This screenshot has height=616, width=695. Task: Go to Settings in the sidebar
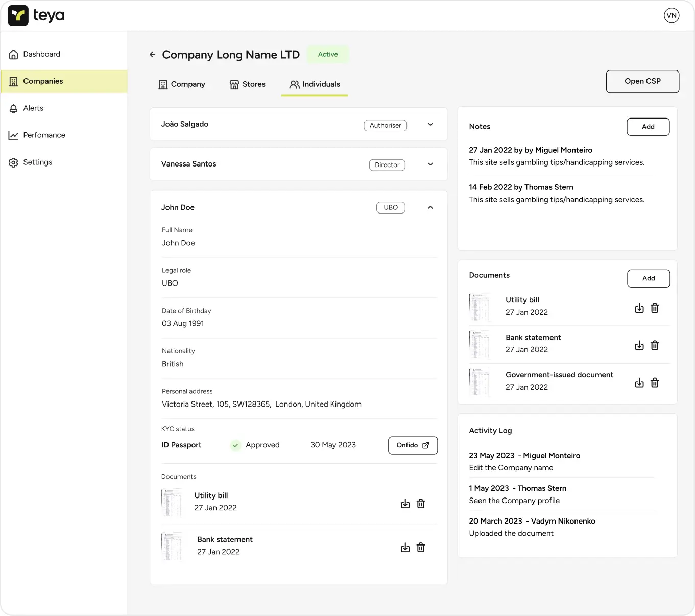37,162
